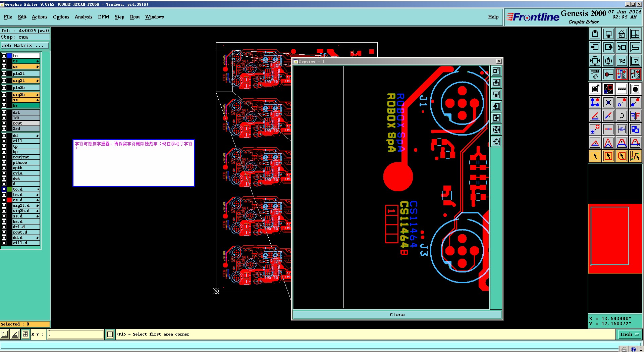Click the home view icon
The height and width of the screenshot is (352, 644).
[622, 34]
